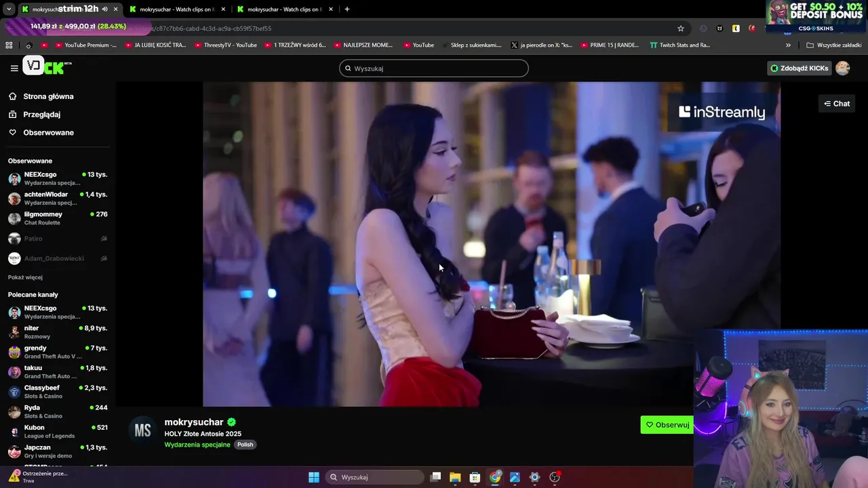
Task: Open Task View on the taskbar
Action: [x=435, y=477]
